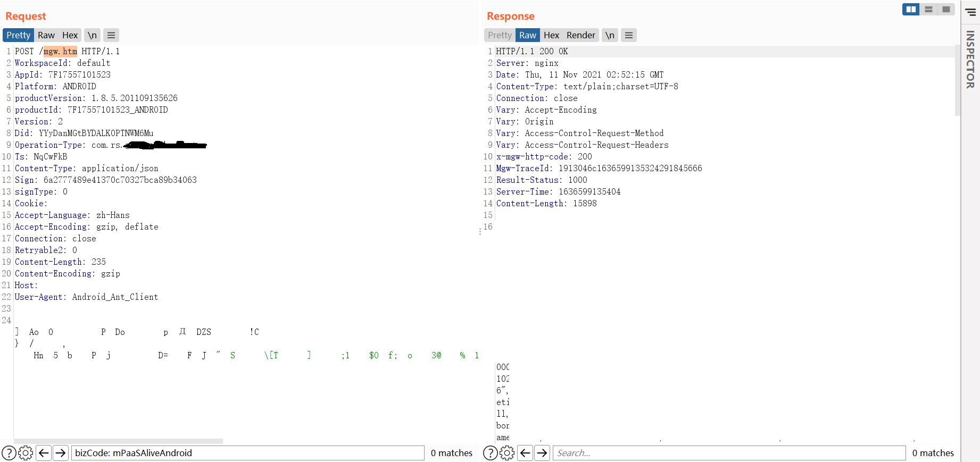Click the Mgw-TraceId header value
The image size is (980, 462).
tap(630, 168)
